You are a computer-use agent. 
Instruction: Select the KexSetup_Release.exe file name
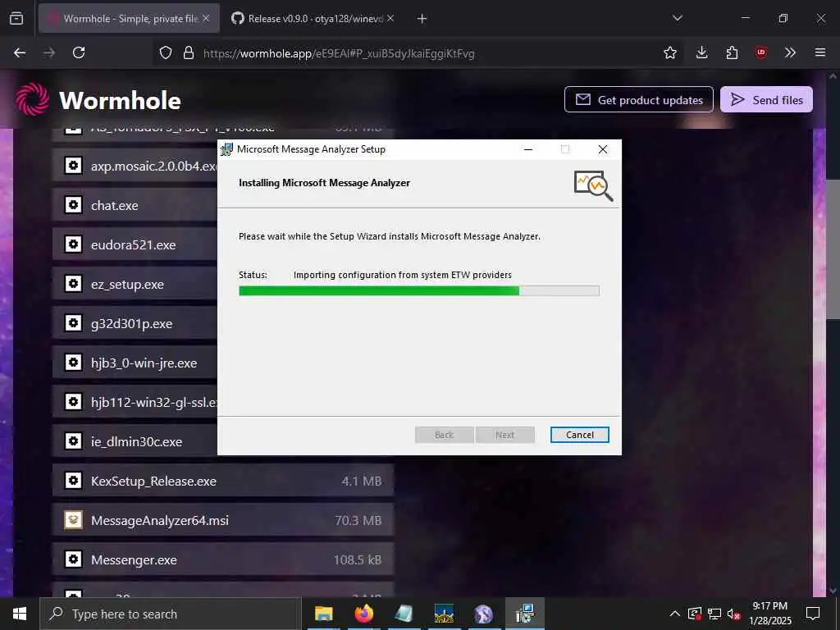pos(153,481)
